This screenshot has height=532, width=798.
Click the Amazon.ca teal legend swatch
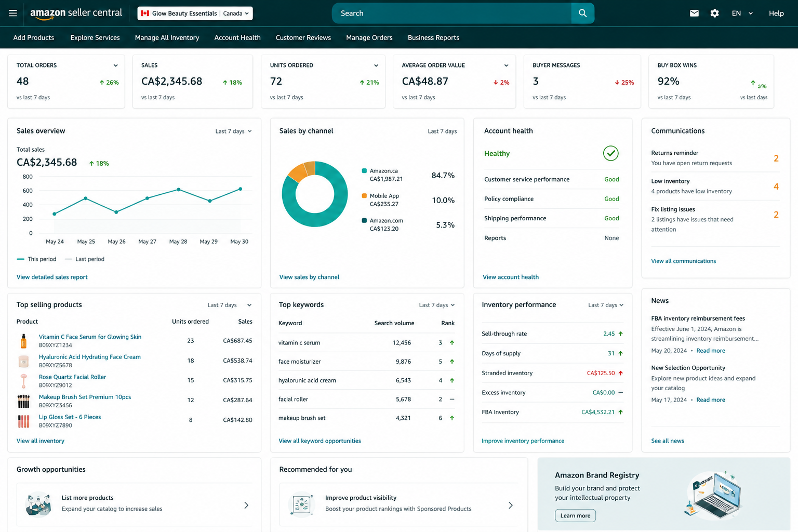[364, 171]
